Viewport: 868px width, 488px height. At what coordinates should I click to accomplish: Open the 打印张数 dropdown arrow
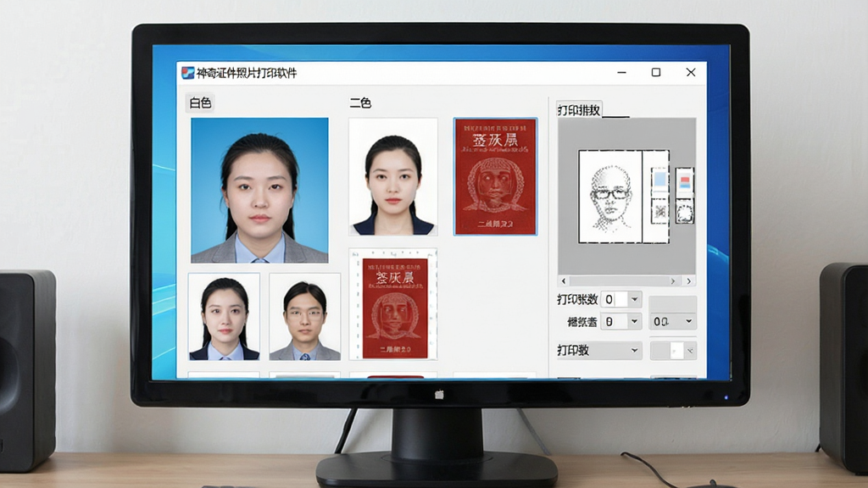(x=634, y=299)
